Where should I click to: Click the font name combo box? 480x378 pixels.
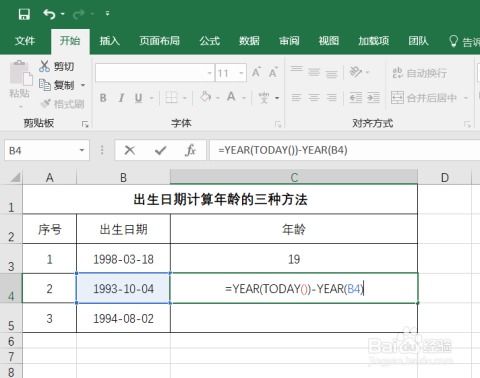tap(154, 73)
